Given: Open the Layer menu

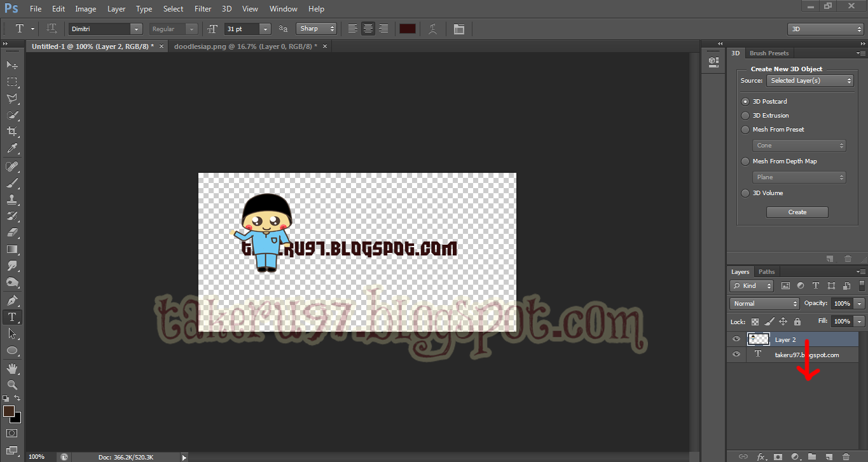Looking at the screenshot, I should (x=116, y=9).
